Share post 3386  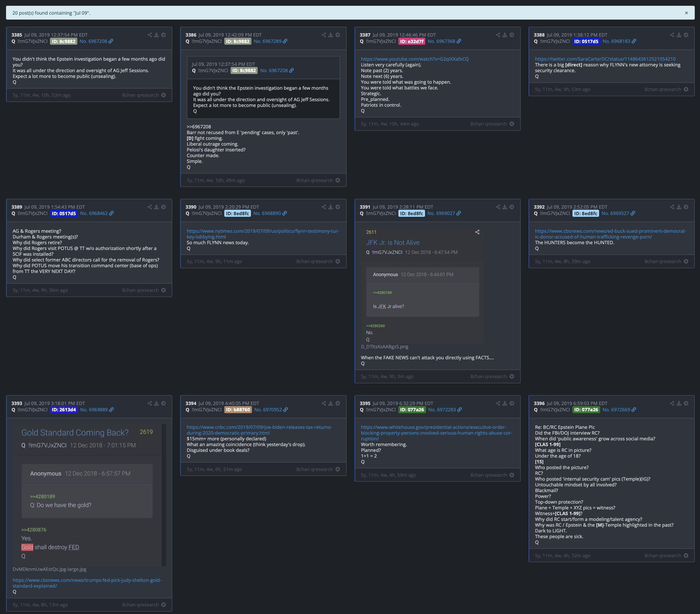(x=324, y=35)
